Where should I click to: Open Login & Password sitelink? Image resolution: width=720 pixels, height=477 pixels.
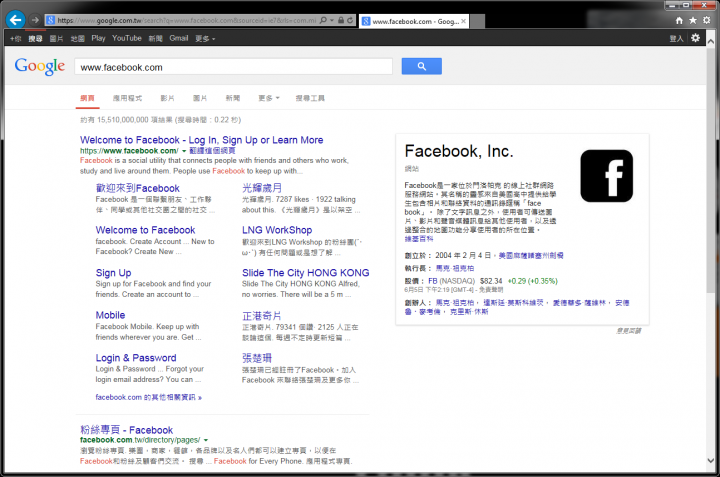coord(136,358)
